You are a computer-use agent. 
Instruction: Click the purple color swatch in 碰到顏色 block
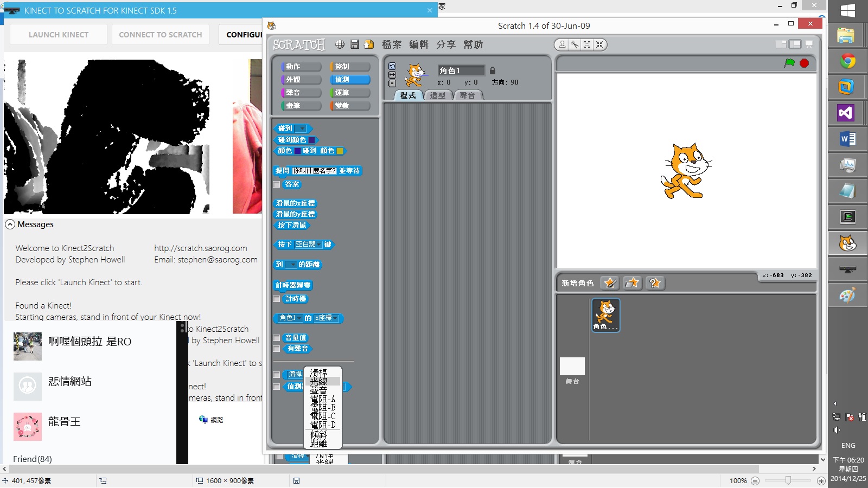pos(311,140)
